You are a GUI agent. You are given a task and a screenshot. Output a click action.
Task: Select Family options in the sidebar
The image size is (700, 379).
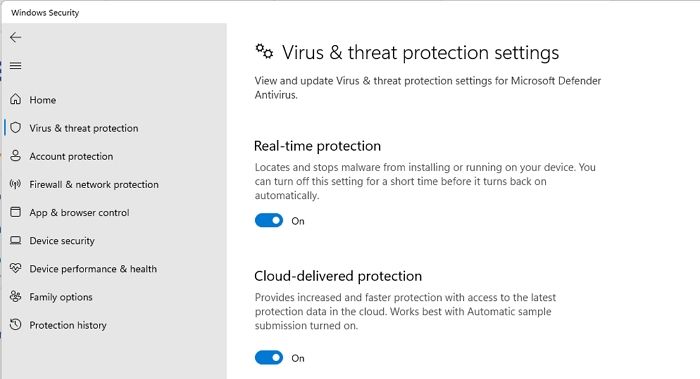click(x=61, y=297)
